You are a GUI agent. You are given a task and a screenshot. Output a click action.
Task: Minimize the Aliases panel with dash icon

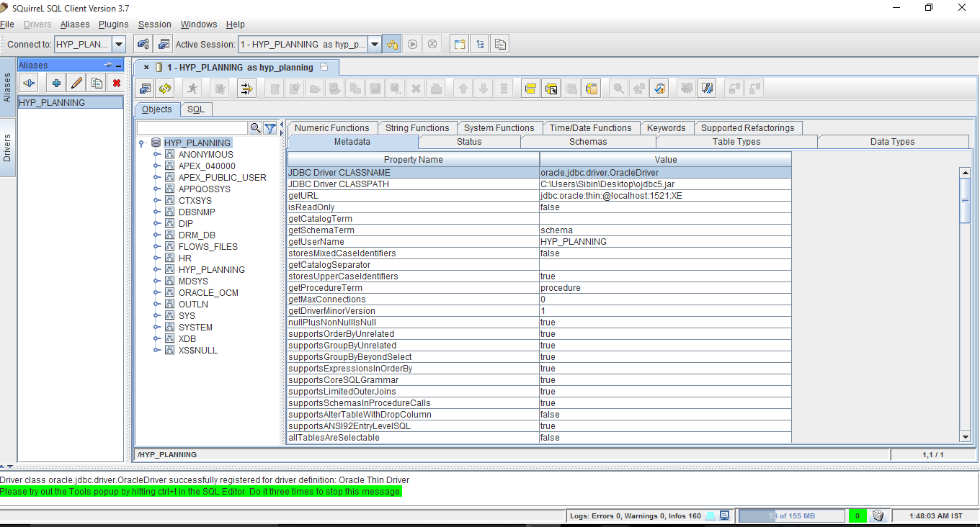click(x=119, y=65)
